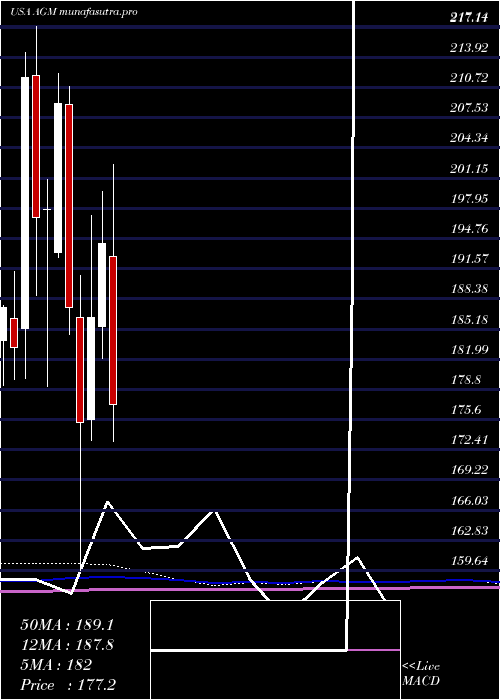500x700 pixels.
Task: Click the 166.03 price level
Action: pyautogui.click(x=470, y=500)
